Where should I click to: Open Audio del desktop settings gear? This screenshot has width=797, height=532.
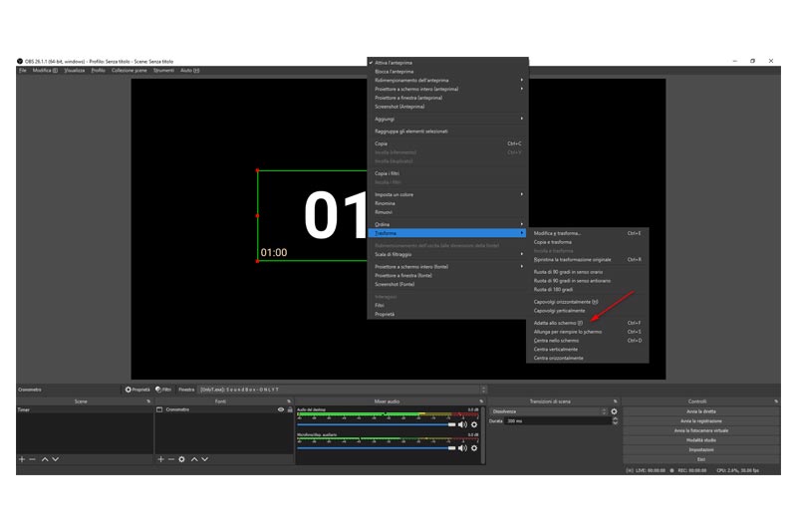pyautogui.click(x=474, y=424)
